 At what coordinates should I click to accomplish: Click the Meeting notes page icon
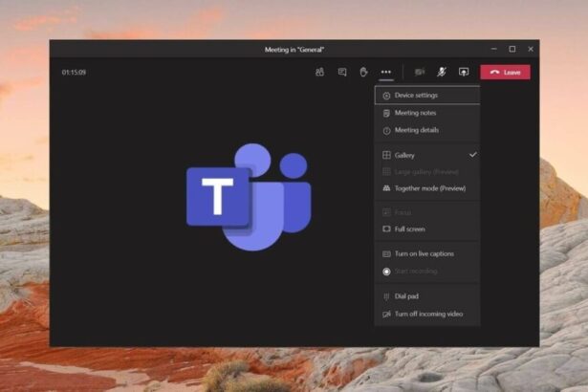click(386, 113)
